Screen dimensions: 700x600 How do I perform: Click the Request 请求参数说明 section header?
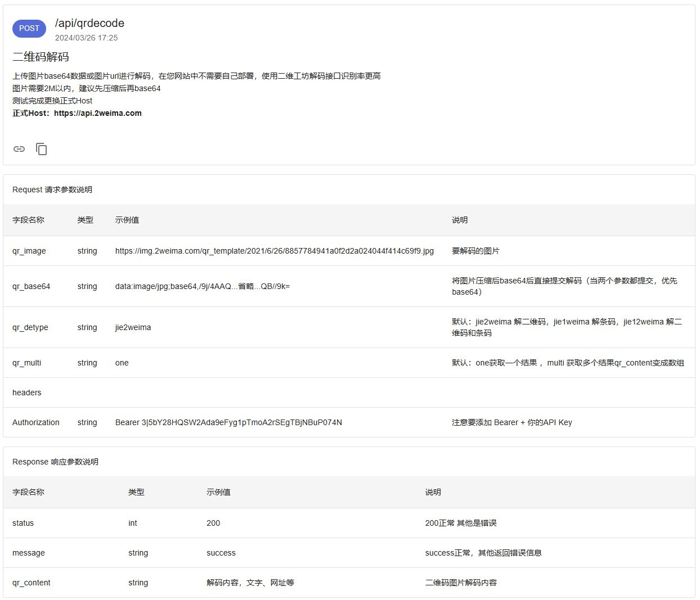(52, 190)
